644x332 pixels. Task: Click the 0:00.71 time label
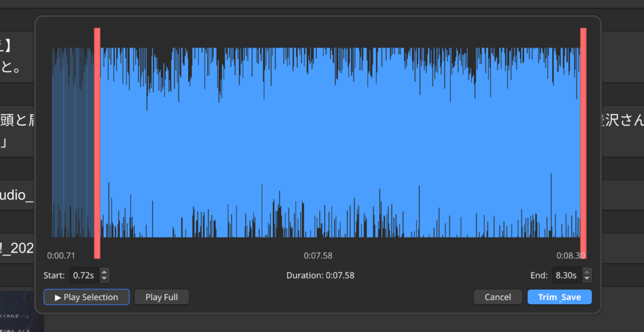[x=61, y=256]
